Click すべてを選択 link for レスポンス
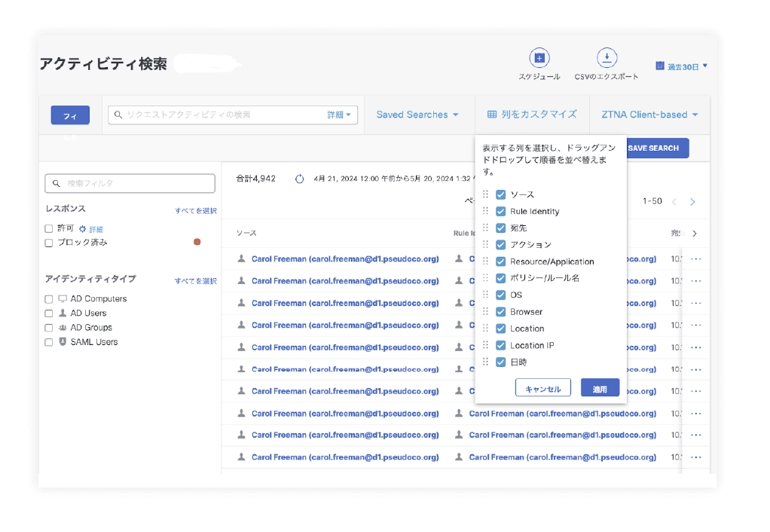Image resolution: width=770 pixels, height=532 pixels. tap(195, 211)
